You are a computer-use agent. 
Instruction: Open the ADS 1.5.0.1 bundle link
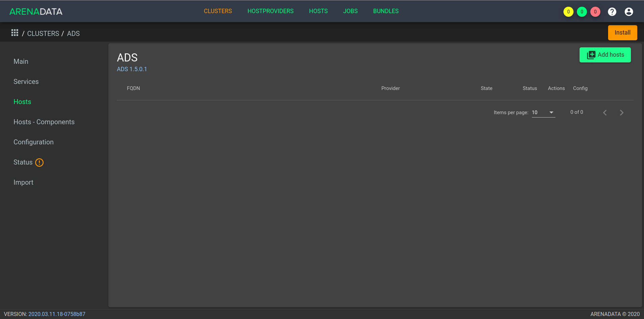coord(132,69)
